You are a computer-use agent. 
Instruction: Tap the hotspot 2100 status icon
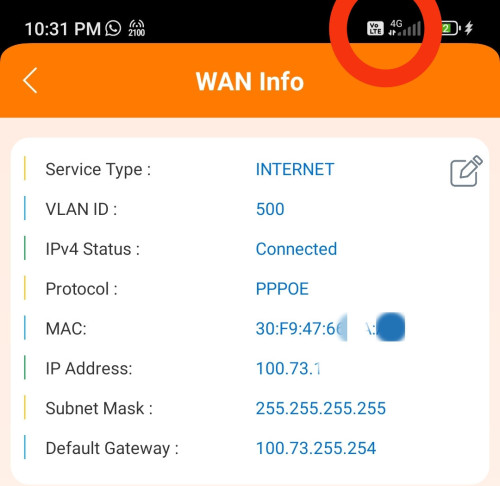click(137, 28)
